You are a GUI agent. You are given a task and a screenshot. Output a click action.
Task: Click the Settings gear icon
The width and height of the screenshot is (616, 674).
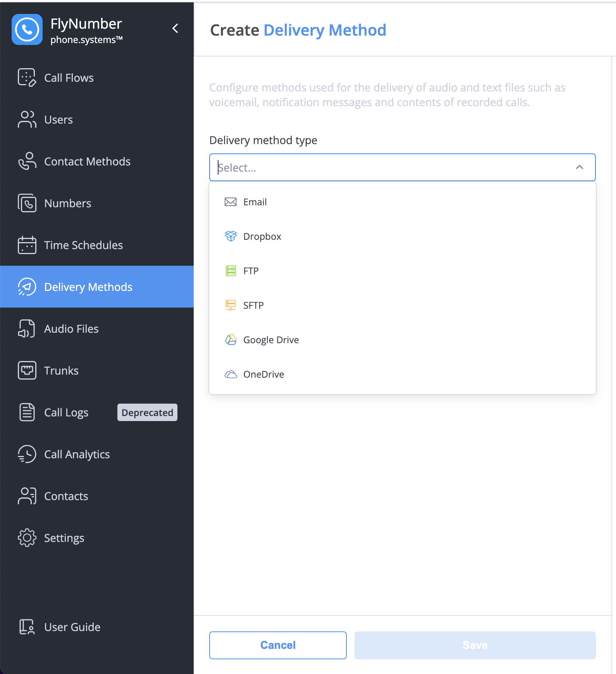click(x=27, y=538)
